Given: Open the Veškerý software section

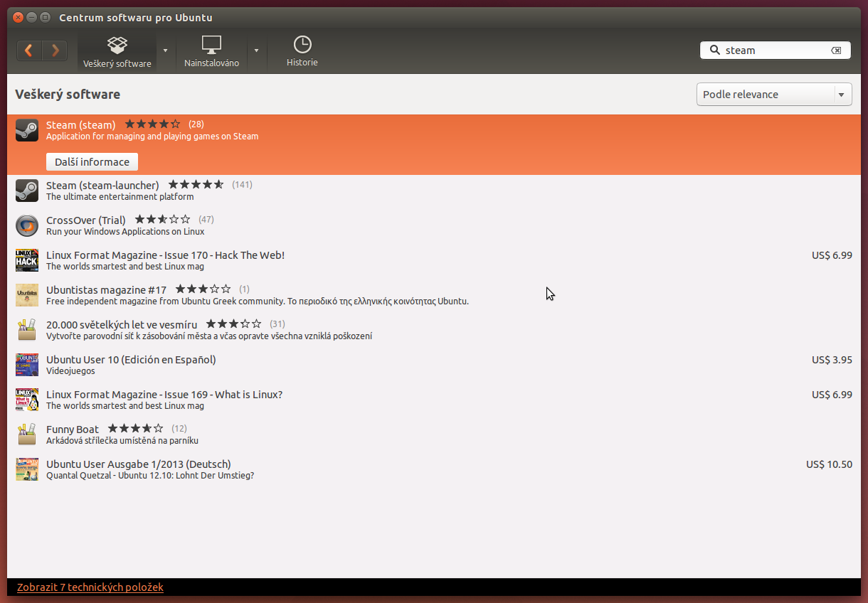Looking at the screenshot, I should (x=117, y=51).
